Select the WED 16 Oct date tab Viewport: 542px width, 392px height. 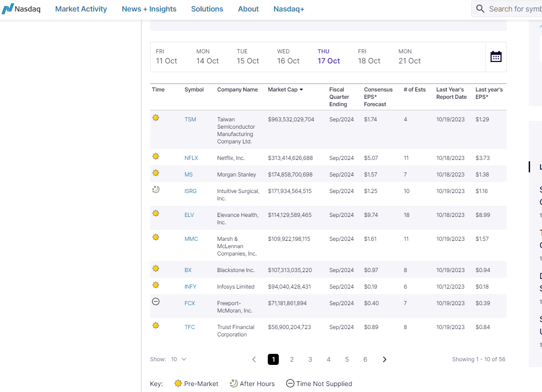click(288, 57)
